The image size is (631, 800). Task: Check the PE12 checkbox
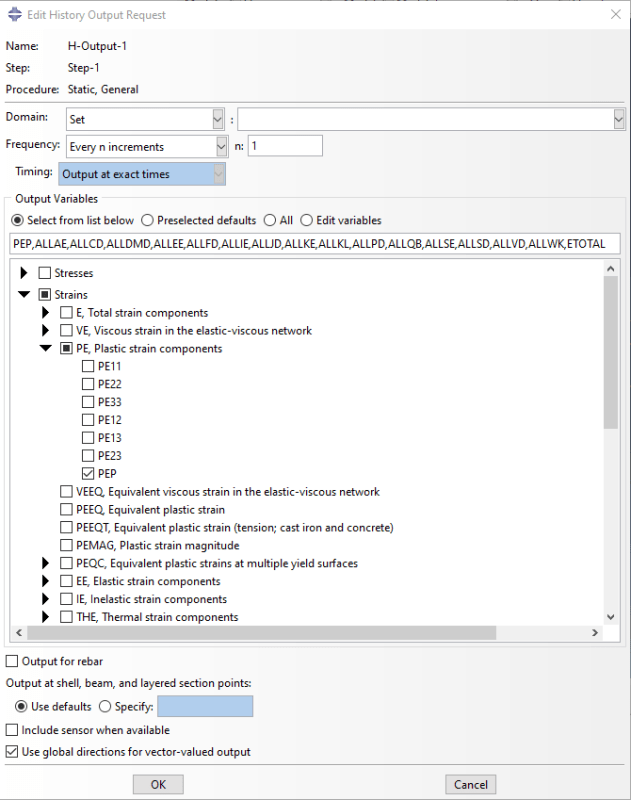click(88, 419)
